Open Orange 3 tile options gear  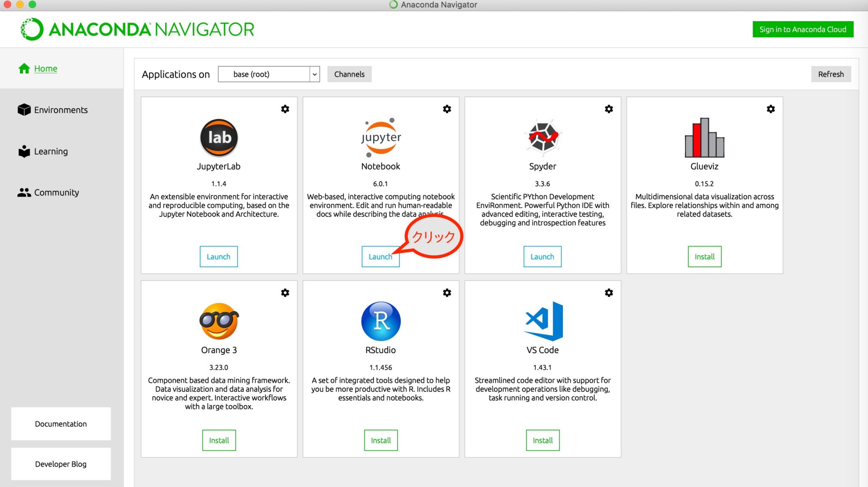(x=285, y=293)
